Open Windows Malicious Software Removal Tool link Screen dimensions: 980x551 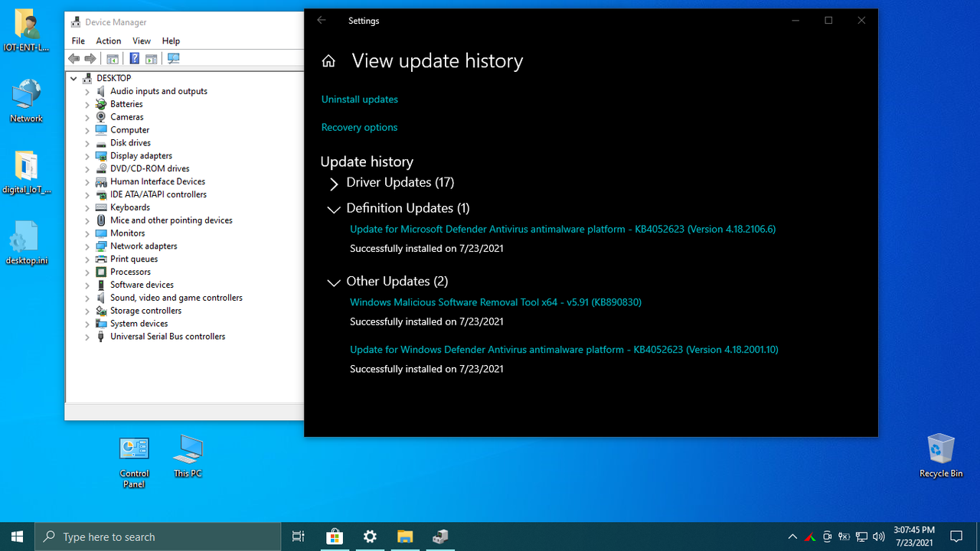coord(495,302)
